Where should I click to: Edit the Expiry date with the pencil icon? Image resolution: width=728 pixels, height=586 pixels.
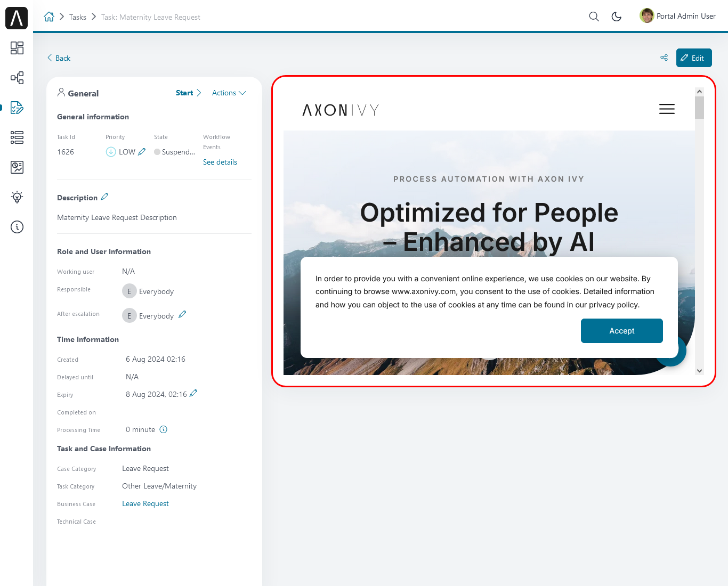[193, 393]
